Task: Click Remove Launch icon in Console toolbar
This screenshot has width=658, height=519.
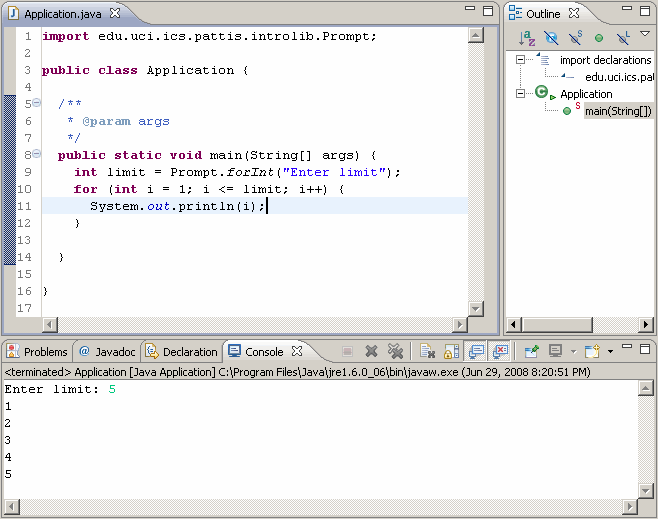Action: click(371, 351)
